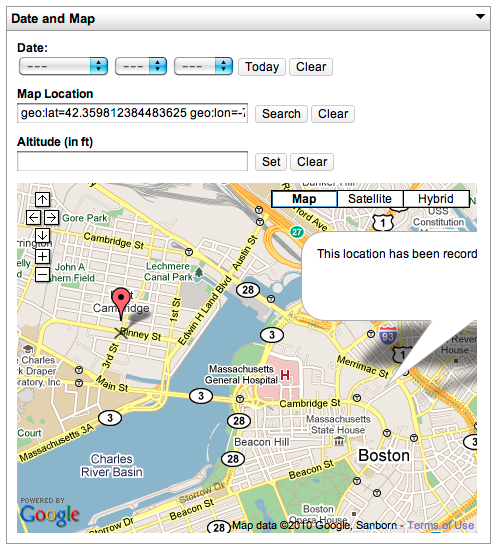The width and height of the screenshot is (501, 558).
Task: Focus the Map Location text field
Action: click(132, 113)
